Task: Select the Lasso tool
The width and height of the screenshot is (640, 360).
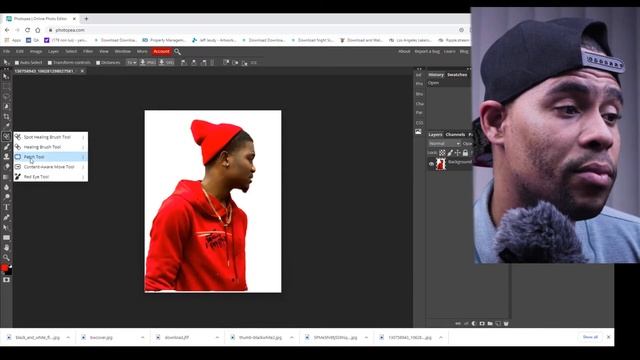Action: coord(6,97)
